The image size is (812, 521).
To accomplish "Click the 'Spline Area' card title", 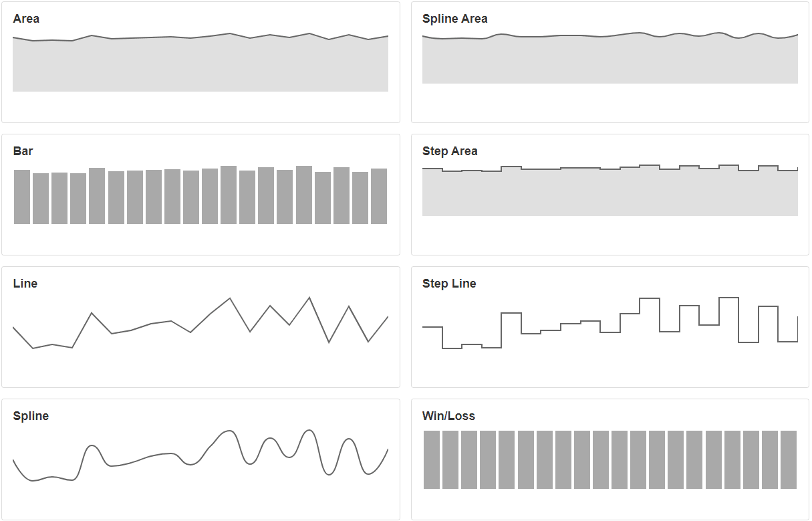I will click(x=455, y=19).
